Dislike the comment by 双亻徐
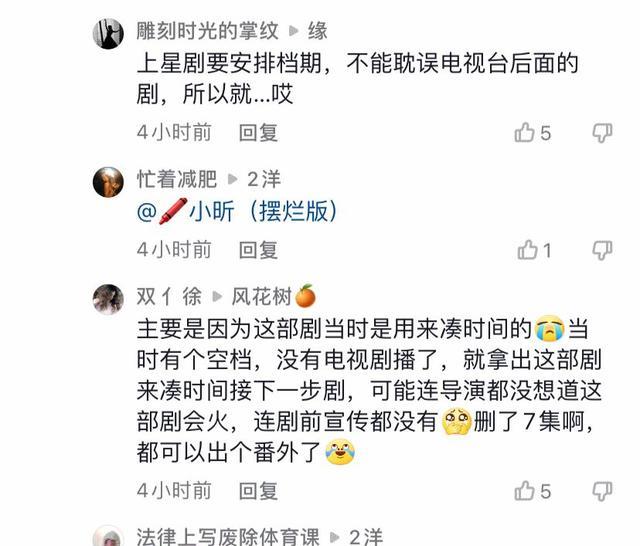The width and height of the screenshot is (640, 546). click(x=602, y=491)
